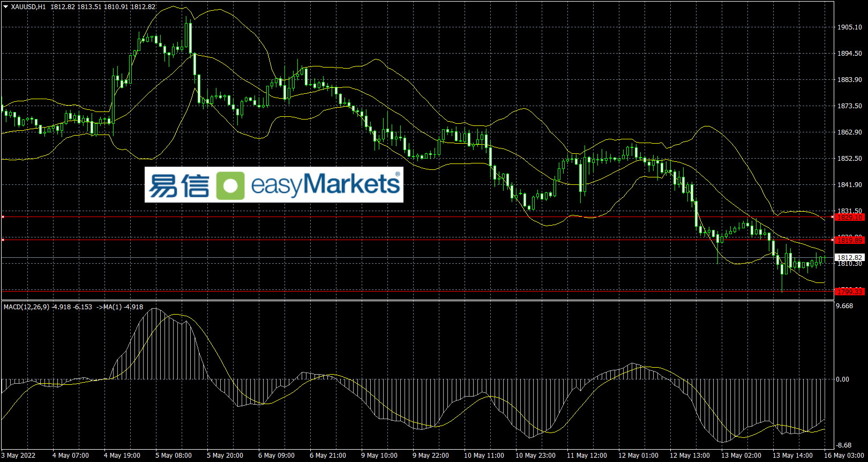Click the triangle arrow beside XAUUSD,H1
The image size is (868, 462).
click(x=6, y=7)
